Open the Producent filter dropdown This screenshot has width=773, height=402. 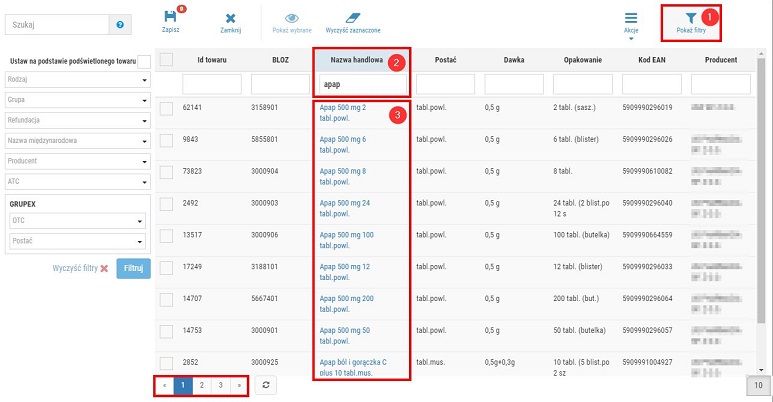(78, 161)
